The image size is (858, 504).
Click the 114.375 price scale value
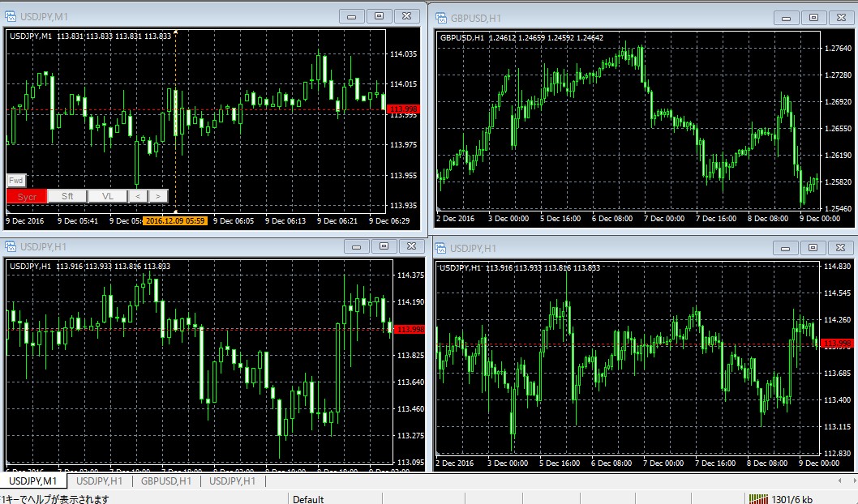coord(410,275)
